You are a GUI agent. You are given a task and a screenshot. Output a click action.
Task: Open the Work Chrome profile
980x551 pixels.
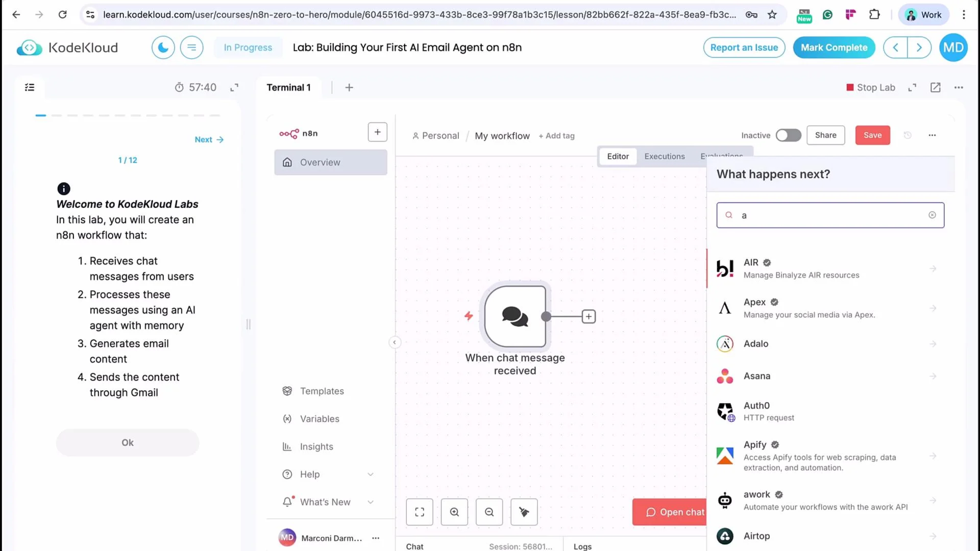(924, 15)
